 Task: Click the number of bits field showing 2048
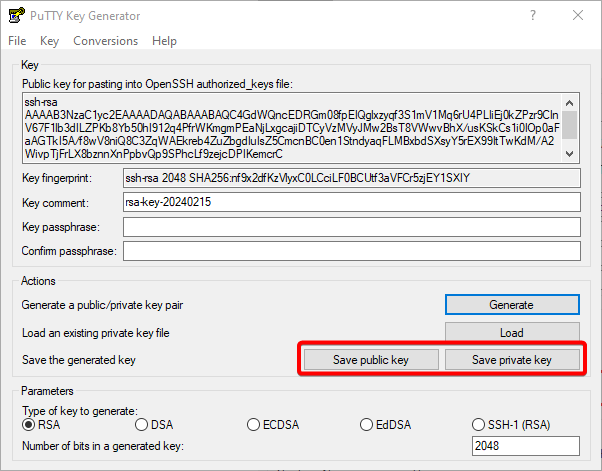coord(526,446)
